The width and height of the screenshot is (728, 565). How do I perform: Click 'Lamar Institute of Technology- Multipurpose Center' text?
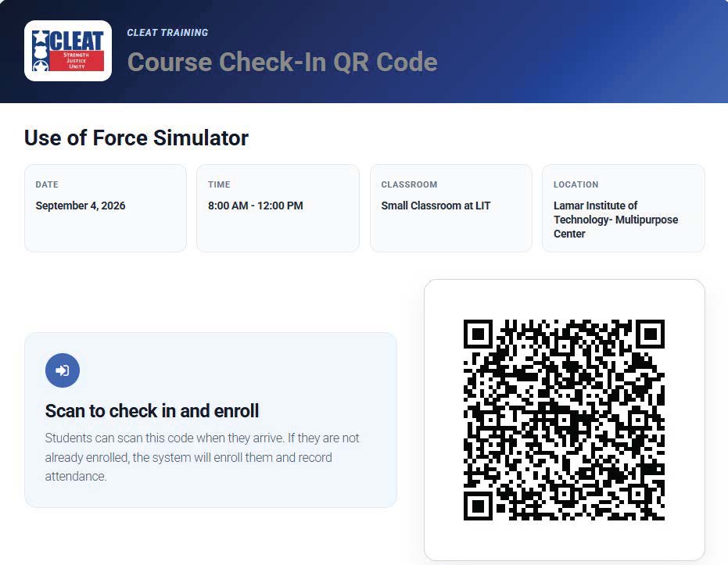coord(615,220)
